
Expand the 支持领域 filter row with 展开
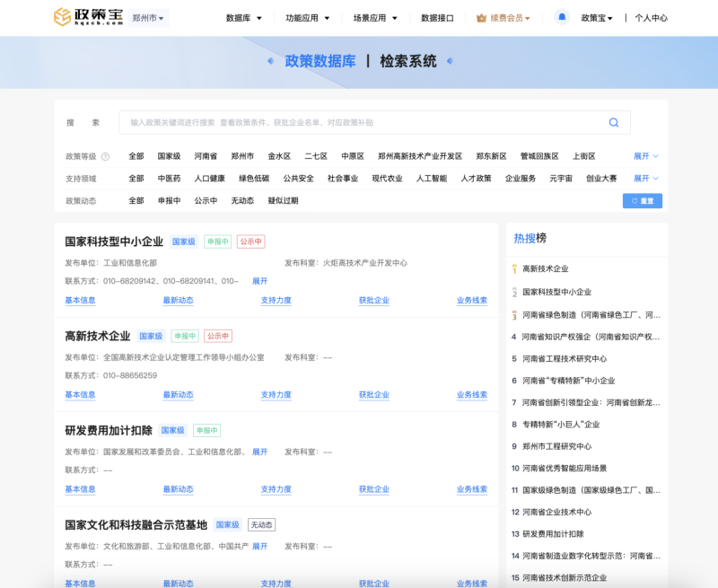(x=645, y=179)
